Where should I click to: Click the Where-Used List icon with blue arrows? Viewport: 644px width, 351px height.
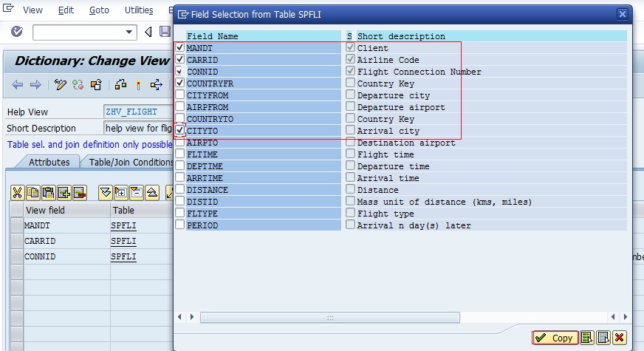pyautogui.click(x=156, y=85)
